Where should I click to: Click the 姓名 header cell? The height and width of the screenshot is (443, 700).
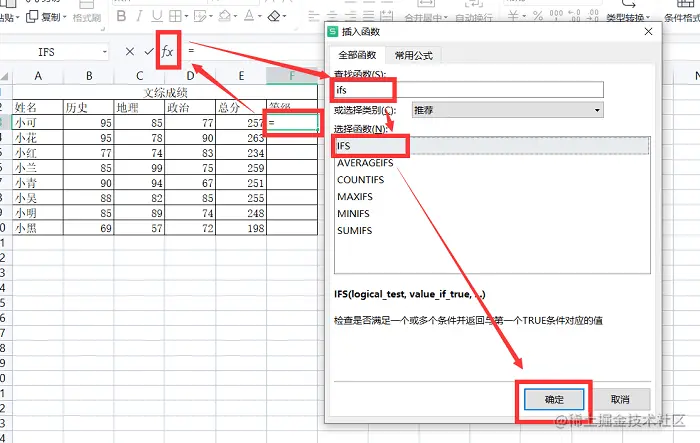[38, 107]
